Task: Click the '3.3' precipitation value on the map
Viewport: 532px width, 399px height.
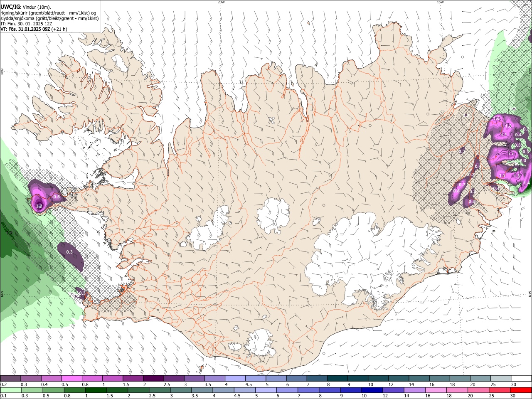Action: [x=39, y=206]
